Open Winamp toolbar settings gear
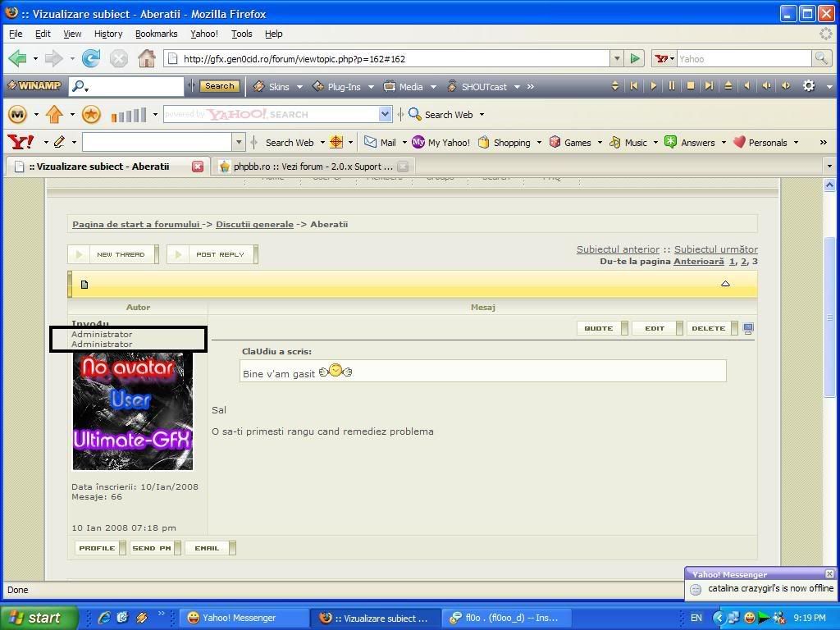840x630 pixels. pyautogui.click(x=809, y=85)
